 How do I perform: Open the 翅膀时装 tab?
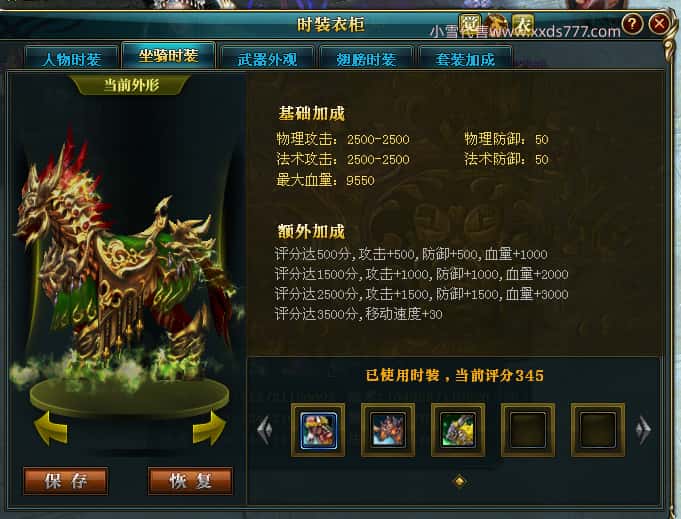[366, 58]
